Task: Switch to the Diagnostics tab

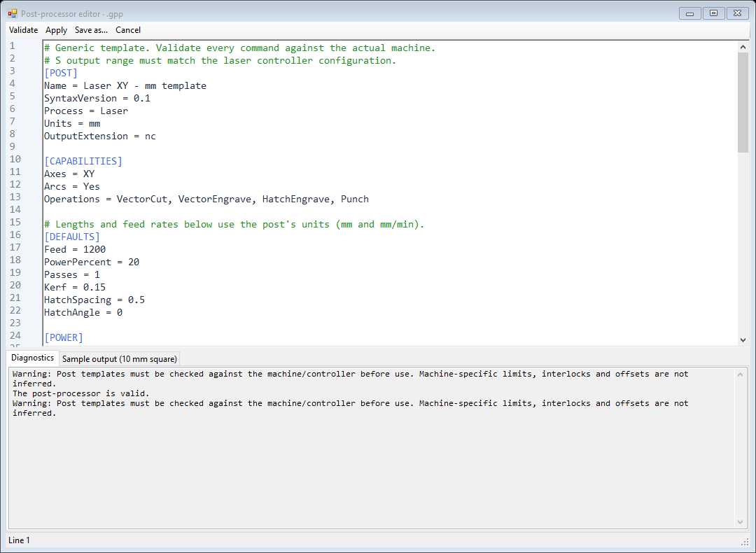Action: tap(32, 358)
